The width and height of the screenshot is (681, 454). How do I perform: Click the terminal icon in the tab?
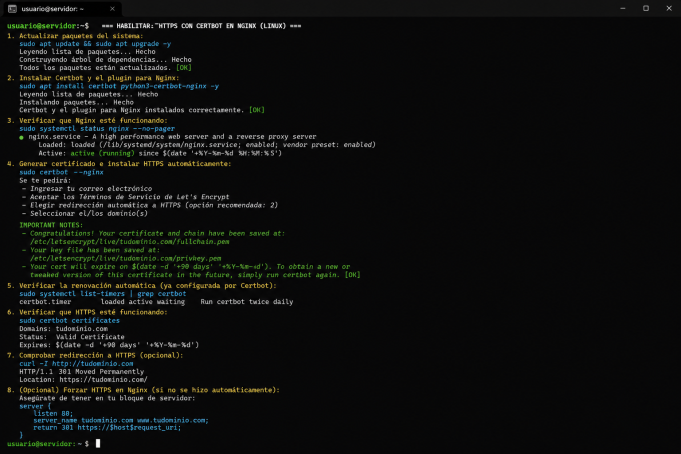coord(13,9)
